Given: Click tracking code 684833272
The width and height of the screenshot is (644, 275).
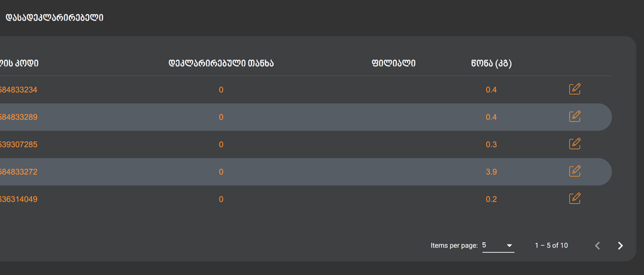Looking at the screenshot, I should click(19, 172).
